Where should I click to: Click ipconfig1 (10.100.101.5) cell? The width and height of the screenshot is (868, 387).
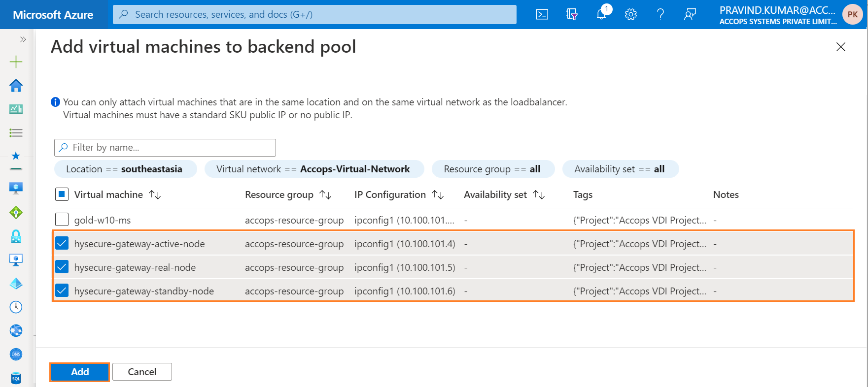click(405, 267)
